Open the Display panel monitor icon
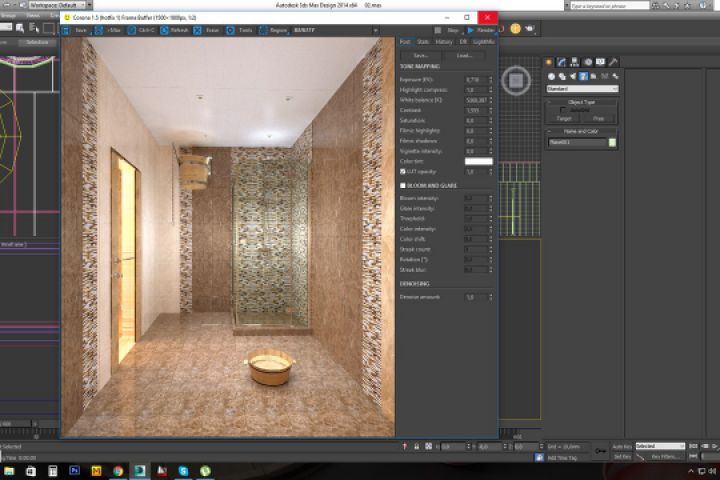720x480 pixels. click(600, 62)
